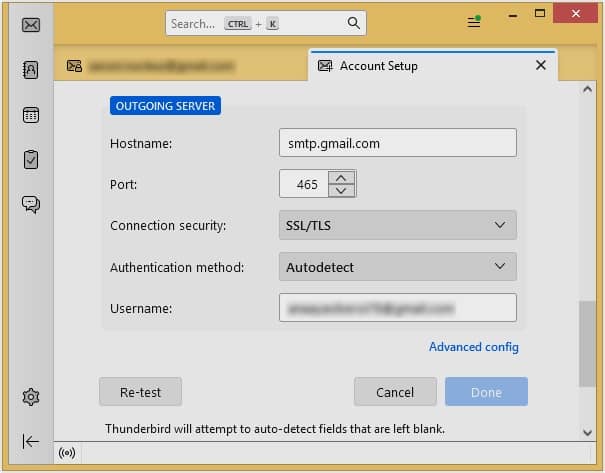Open the Calendar icon in sidebar
605x473 pixels.
click(30, 115)
